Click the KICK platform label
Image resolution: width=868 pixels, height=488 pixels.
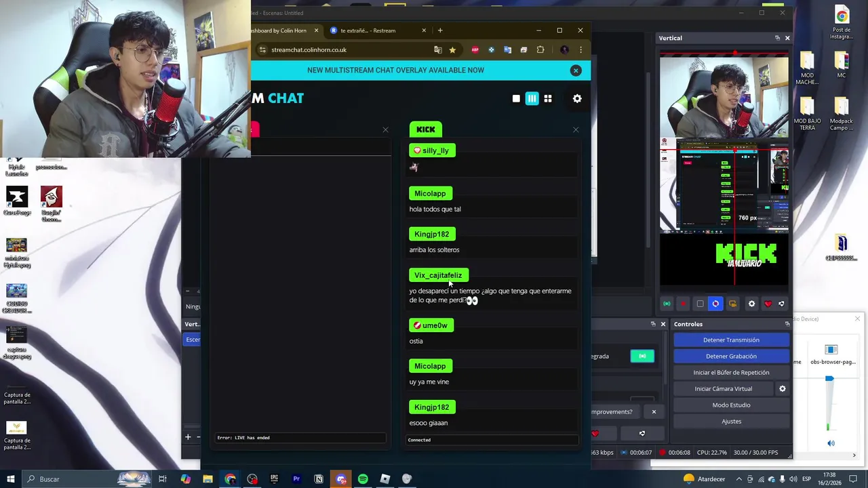[426, 129]
